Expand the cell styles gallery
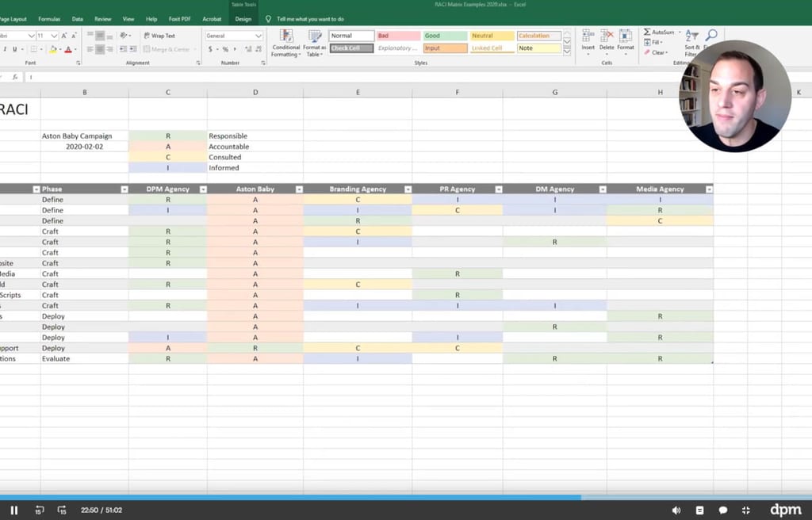The image size is (812, 520). [x=567, y=52]
